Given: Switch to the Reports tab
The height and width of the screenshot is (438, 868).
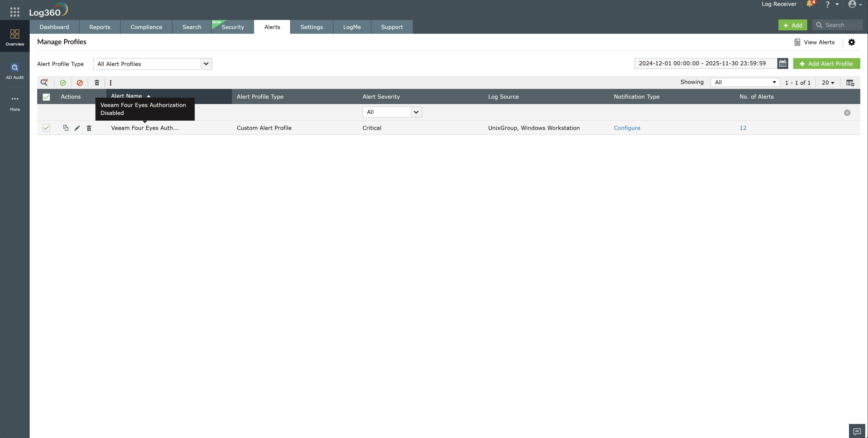Looking at the screenshot, I should coord(99,27).
